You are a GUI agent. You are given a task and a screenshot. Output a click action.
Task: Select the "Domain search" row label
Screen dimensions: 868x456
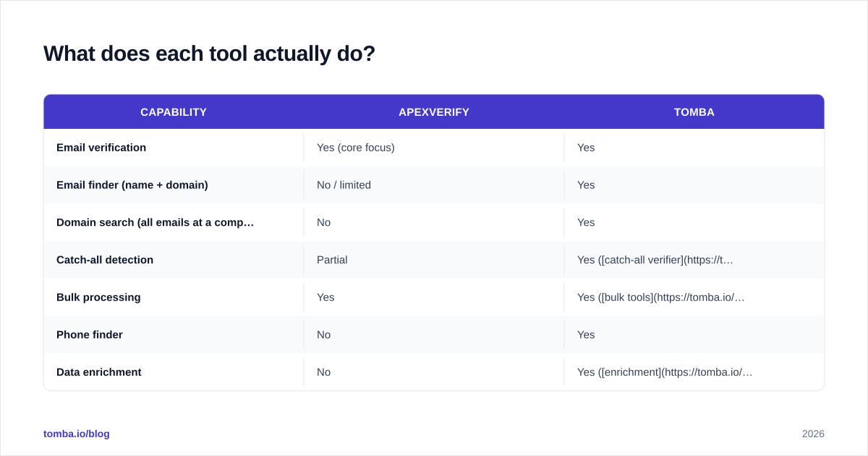coord(155,222)
